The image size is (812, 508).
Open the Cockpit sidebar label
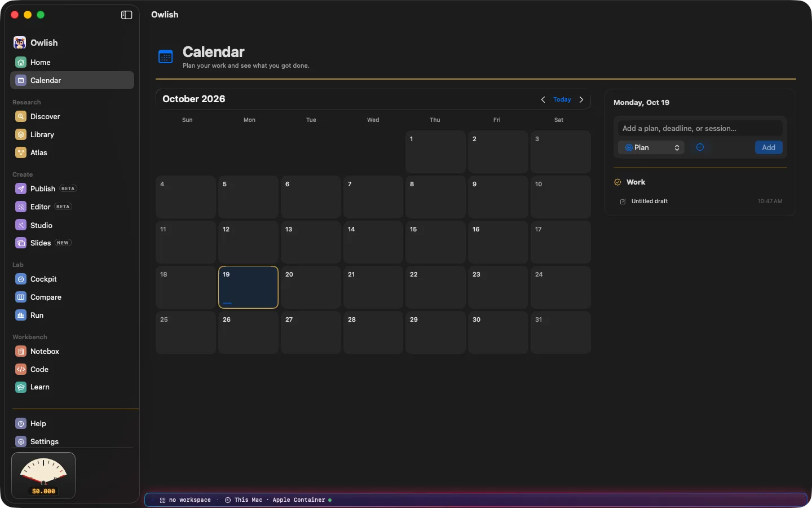pyautogui.click(x=43, y=279)
